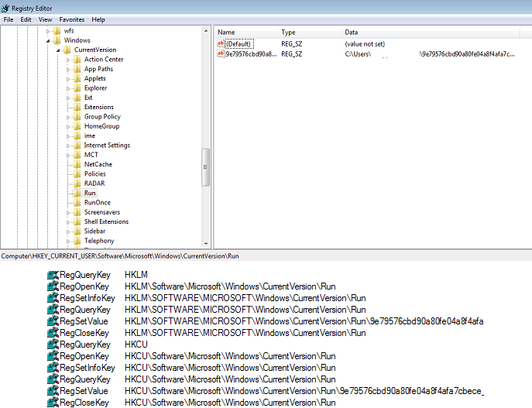Screen dimensions: 532x408
Task: Click the RegOpenKey icon for the HKCU Run entry
Action: pyautogui.click(x=53, y=356)
